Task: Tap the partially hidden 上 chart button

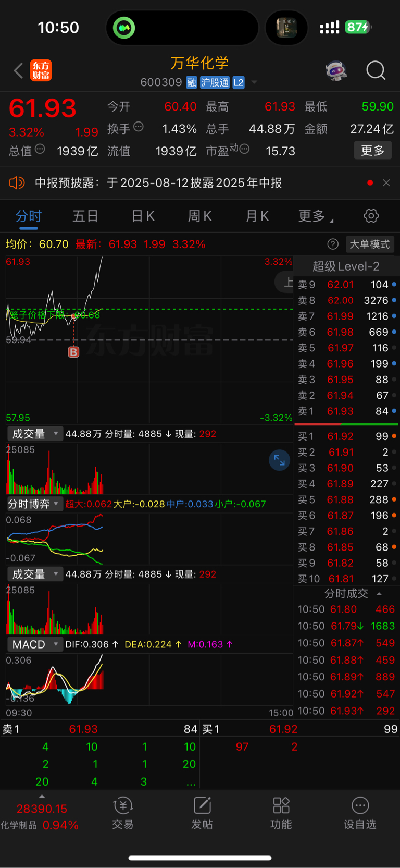Action: tap(284, 283)
